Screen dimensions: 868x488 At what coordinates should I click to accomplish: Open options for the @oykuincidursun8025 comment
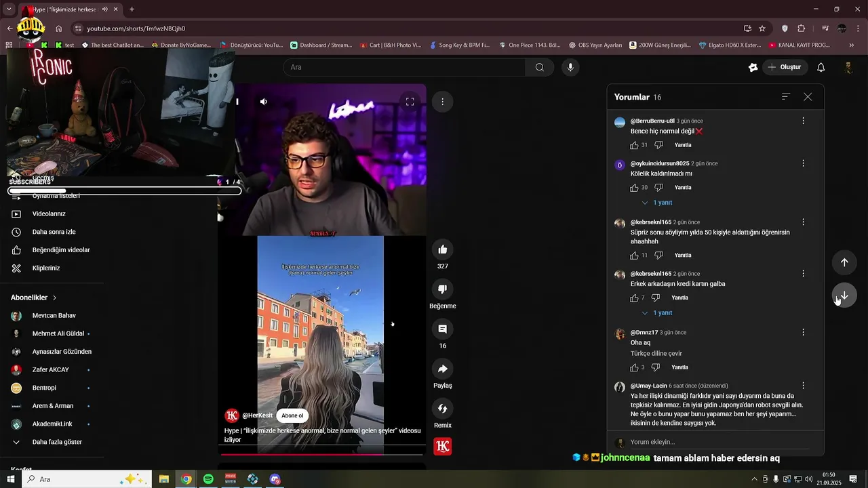tap(803, 163)
